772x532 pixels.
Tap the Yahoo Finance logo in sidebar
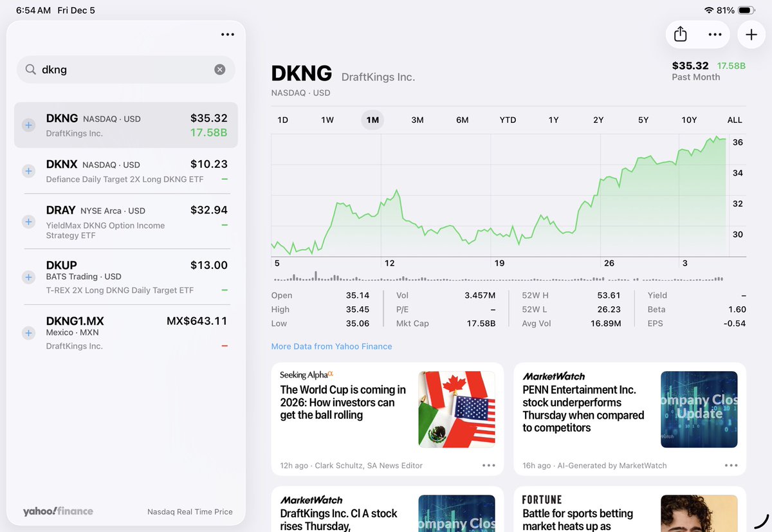pos(58,511)
